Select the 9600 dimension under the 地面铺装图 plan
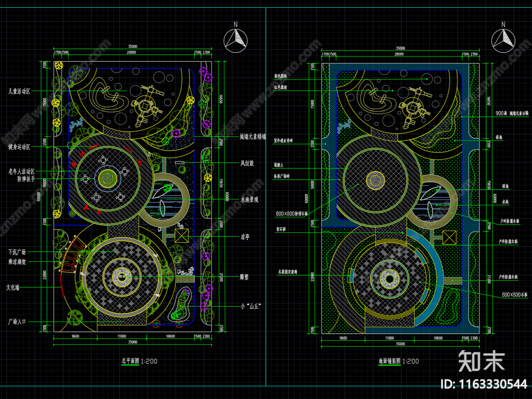The height and width of the screenshot is (399, 532). [343, 338]
